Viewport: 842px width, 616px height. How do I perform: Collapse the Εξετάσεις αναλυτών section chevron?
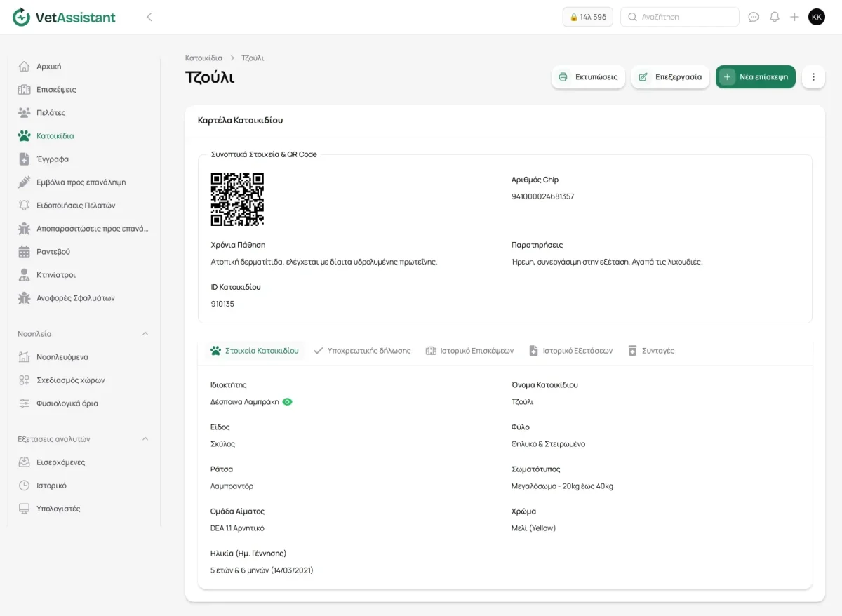coord(145,438)
